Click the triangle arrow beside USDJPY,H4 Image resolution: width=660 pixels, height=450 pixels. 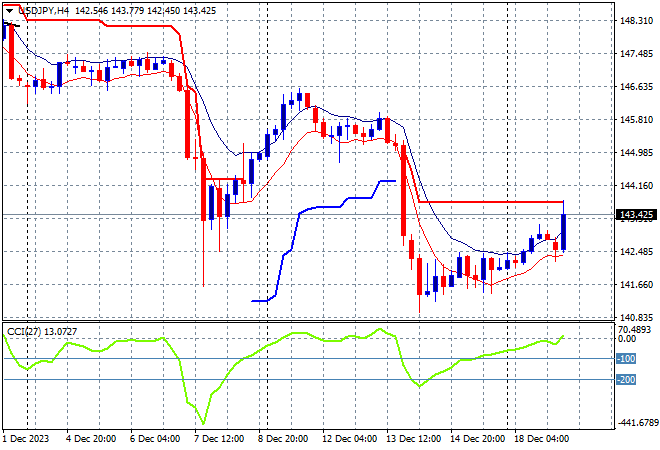[8, 9]
